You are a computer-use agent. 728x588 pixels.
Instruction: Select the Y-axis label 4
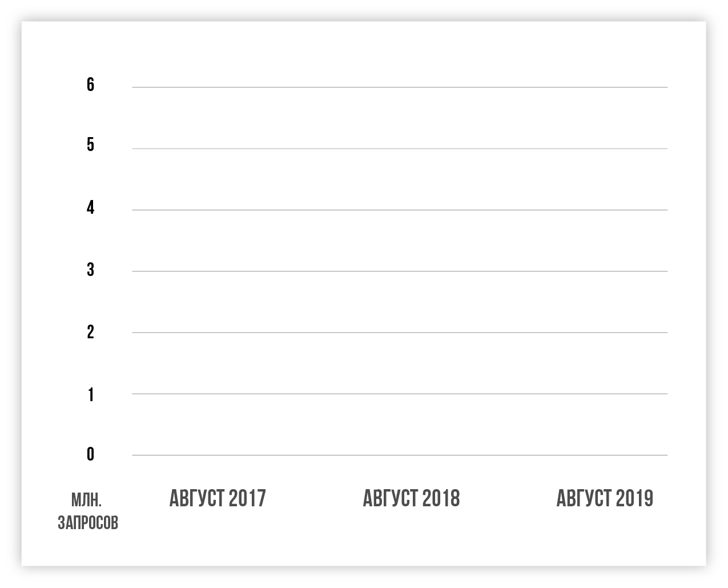point(90,207)
